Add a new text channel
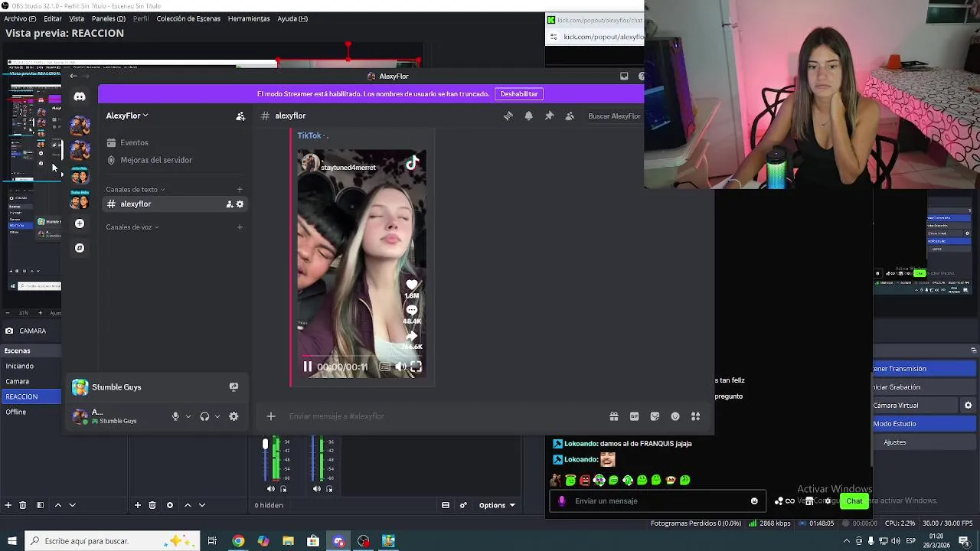Image resolution: width=980 pixels, height=551 pixels. tap(240, 189)
